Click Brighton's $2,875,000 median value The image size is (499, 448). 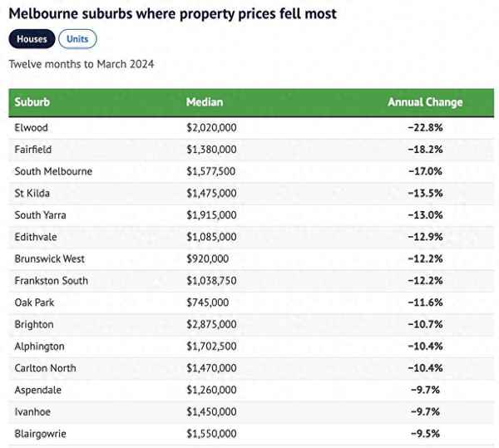click(x=211, y=324)
